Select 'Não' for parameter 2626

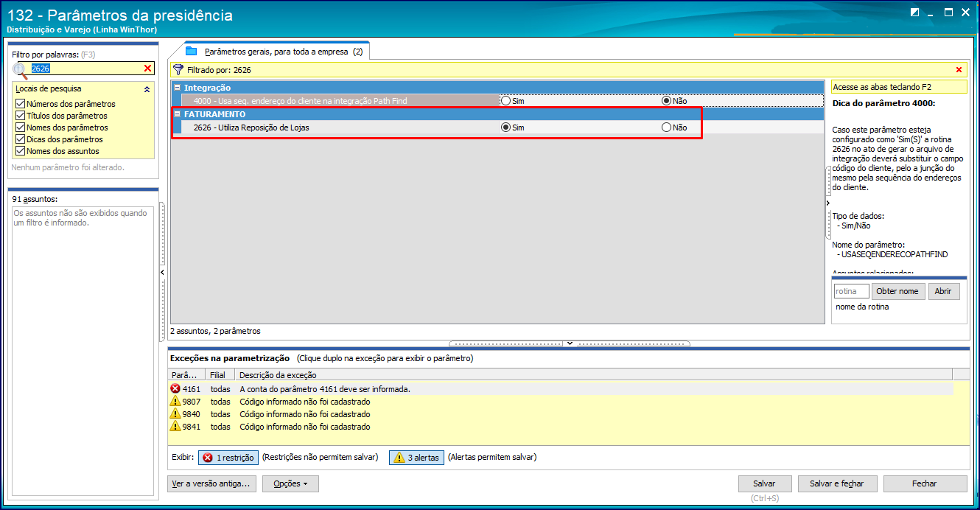pyautogui.click(x=667, y=128)
